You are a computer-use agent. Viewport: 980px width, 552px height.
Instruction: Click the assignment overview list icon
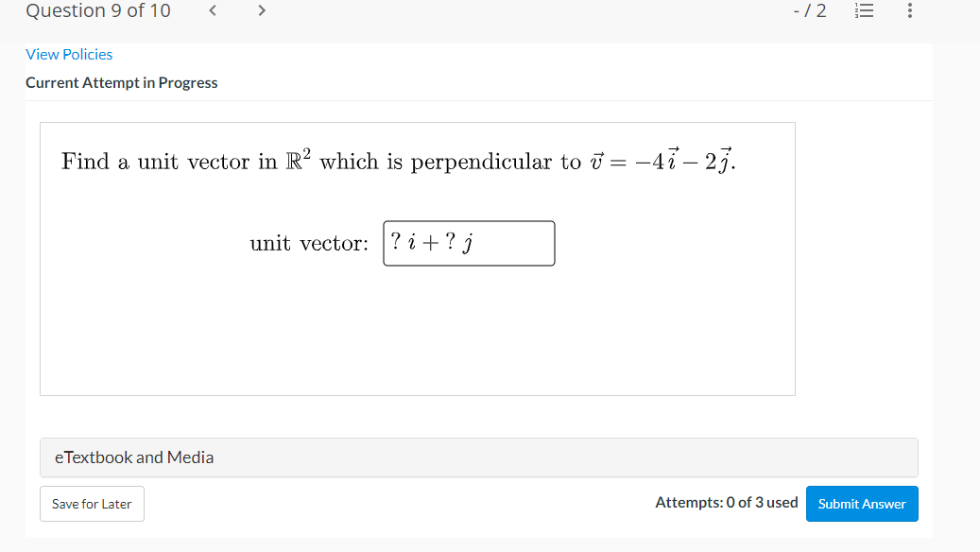point(864,11)
